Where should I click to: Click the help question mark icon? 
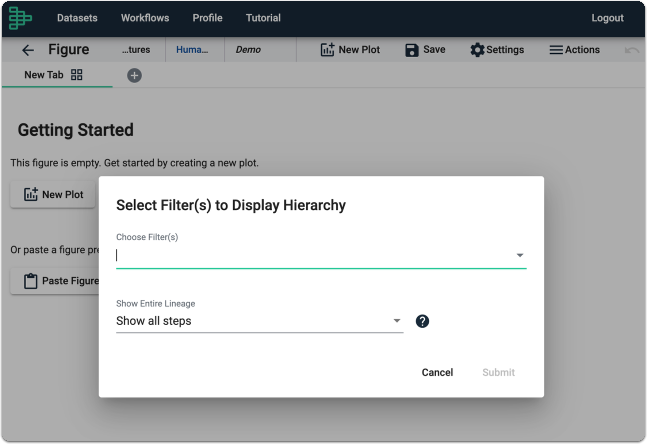(422, 321)
